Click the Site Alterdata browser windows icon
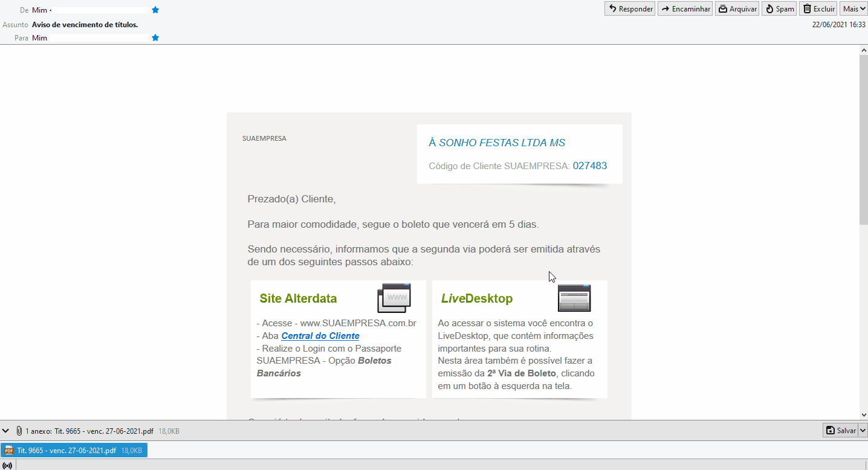This screenshot has width=868, height=470. (x=394, y=298)
